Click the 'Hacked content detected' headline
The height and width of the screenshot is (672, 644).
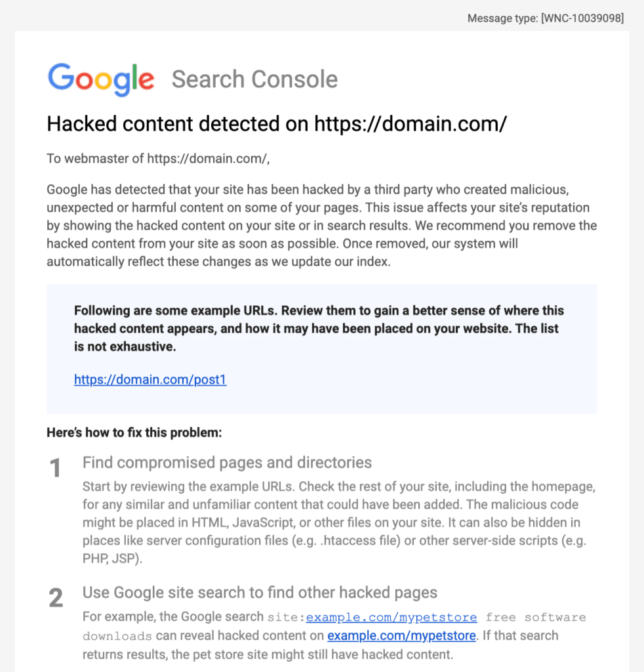coord(277,124)
